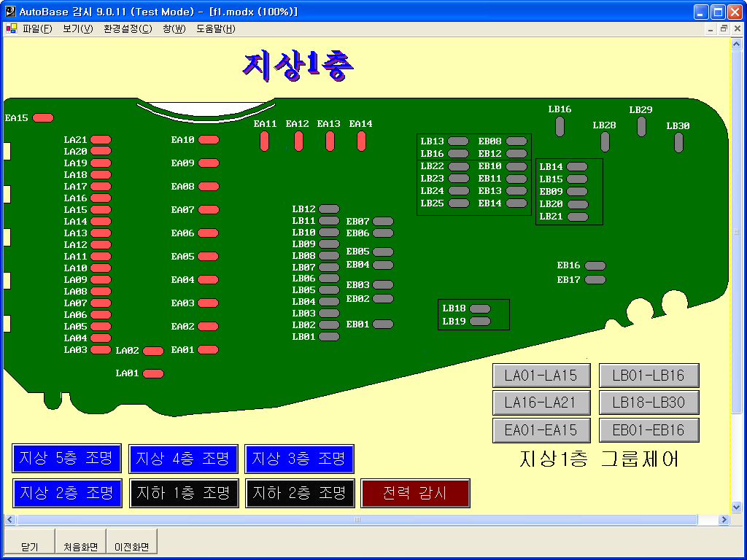
Task: Select the LB19 lamp indicator
Action: (x=480, y=321)
